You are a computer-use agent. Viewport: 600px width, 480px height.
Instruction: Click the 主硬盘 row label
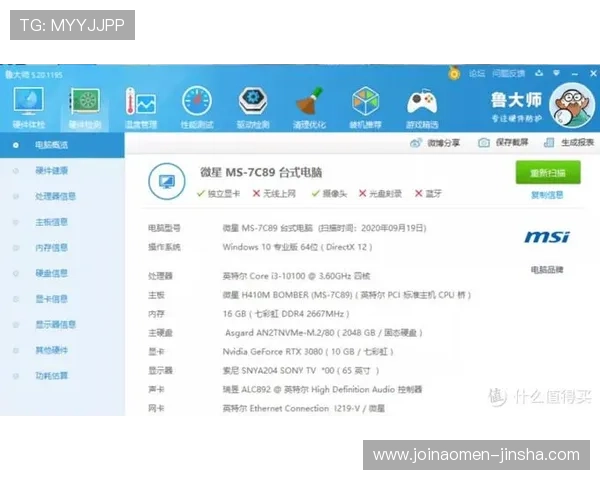[x=160, y=333]
